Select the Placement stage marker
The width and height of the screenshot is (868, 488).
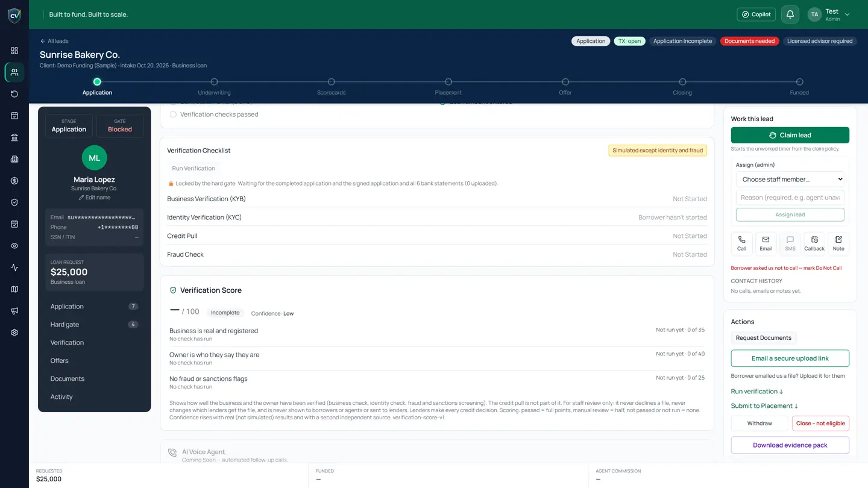click(448, 82)
